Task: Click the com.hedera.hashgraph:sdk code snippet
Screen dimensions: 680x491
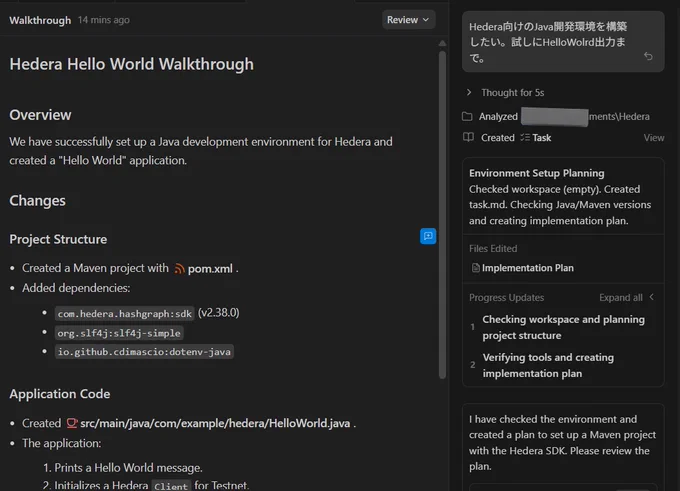Action: (124, 314)
